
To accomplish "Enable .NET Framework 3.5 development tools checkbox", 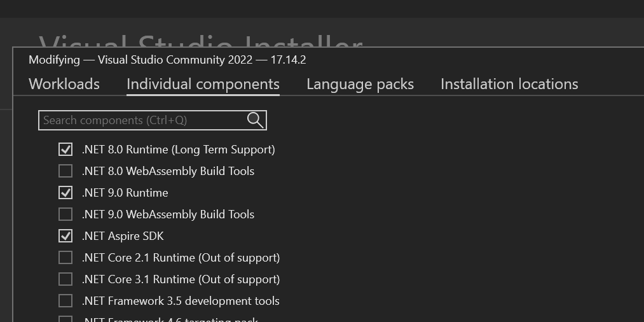I will click(65, 301).
